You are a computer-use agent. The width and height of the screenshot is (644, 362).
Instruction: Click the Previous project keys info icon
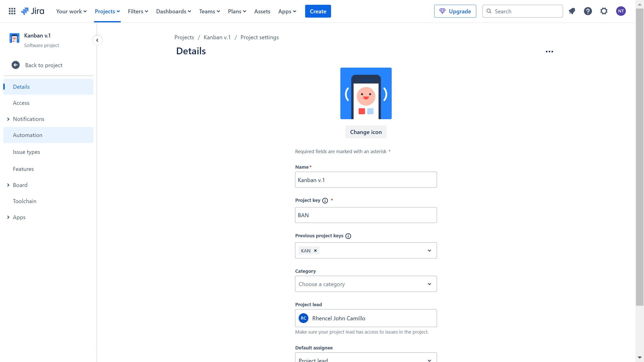pyautogui.click(x=348, y=236)
